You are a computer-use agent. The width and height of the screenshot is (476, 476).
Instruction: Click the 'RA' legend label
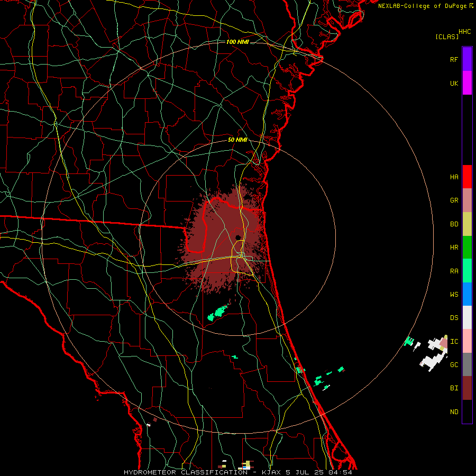tap(454, 271)
